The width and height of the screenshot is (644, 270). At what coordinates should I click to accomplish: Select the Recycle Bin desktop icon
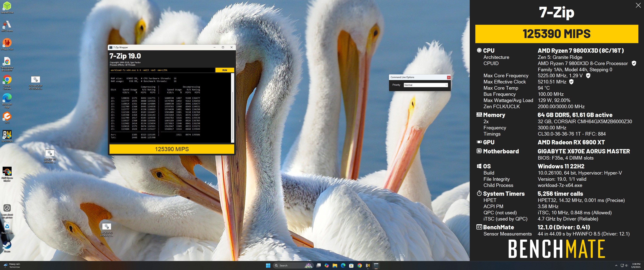tap(7, 228)
